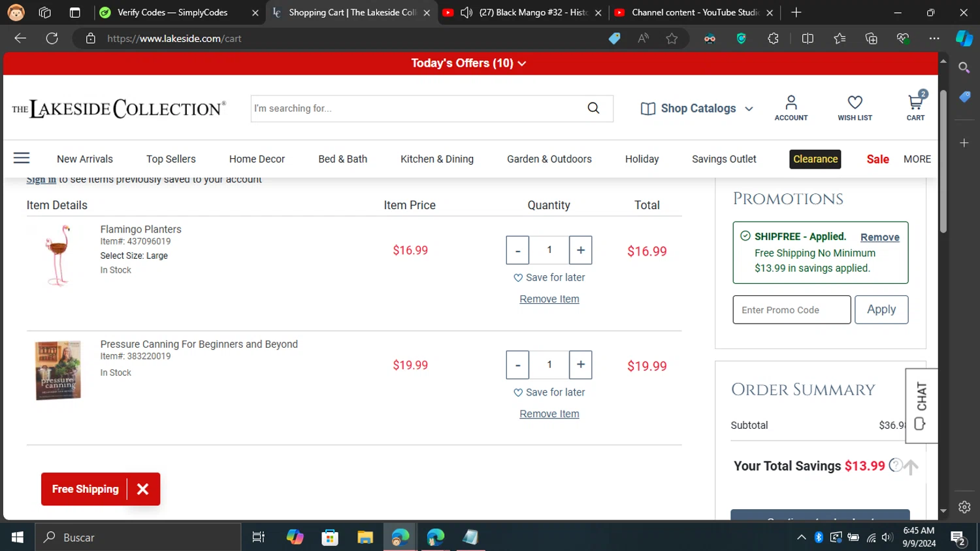Open the Home Decor menu
980x551 pixels.
click(257, 159)
